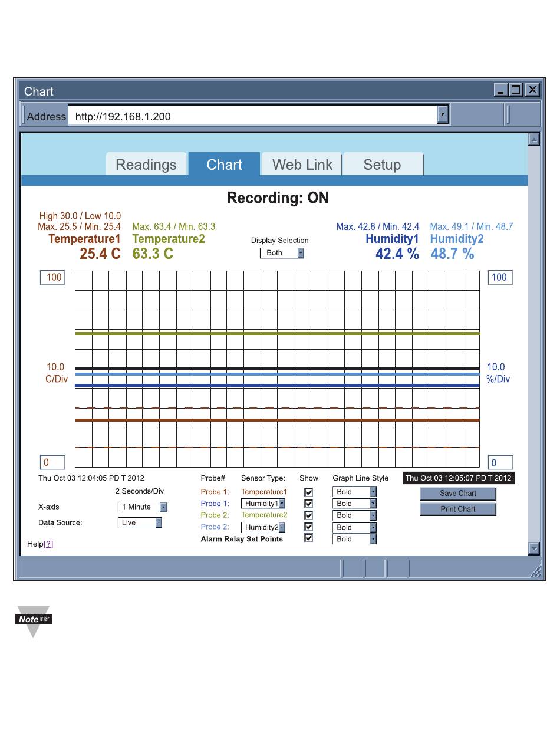Viewport: 560px width, 756px height.
Task: Open the line style dropdown for Temperature2
Action: point(354,515)
